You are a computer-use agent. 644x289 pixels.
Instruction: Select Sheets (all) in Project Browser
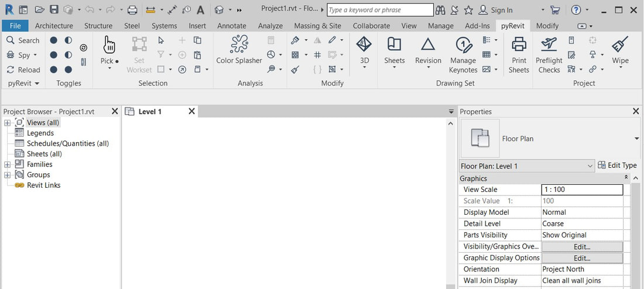point(44,154)
